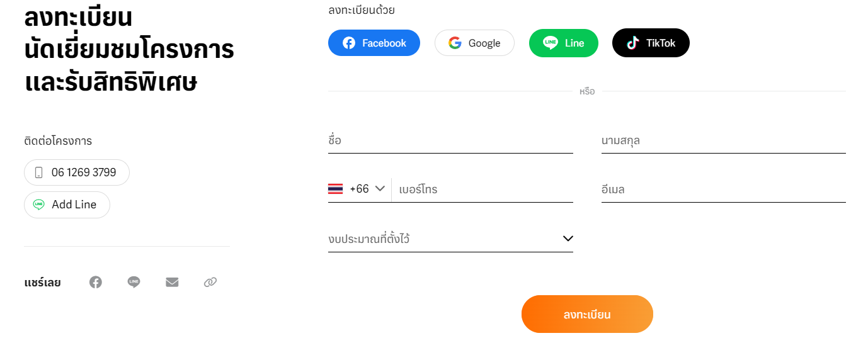Click the อีเมล email field
Viewport: 868px width, 343px height.
[x=723, y=189]
